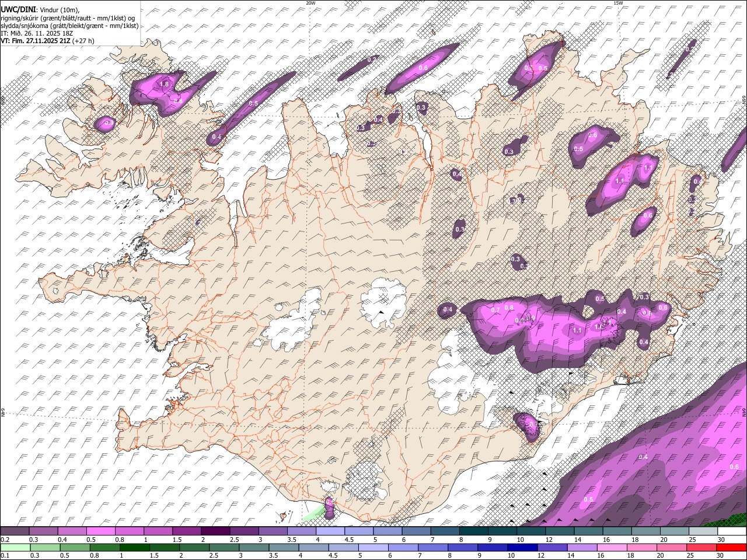Select the 15W longitude label at top

click(617, 3)
